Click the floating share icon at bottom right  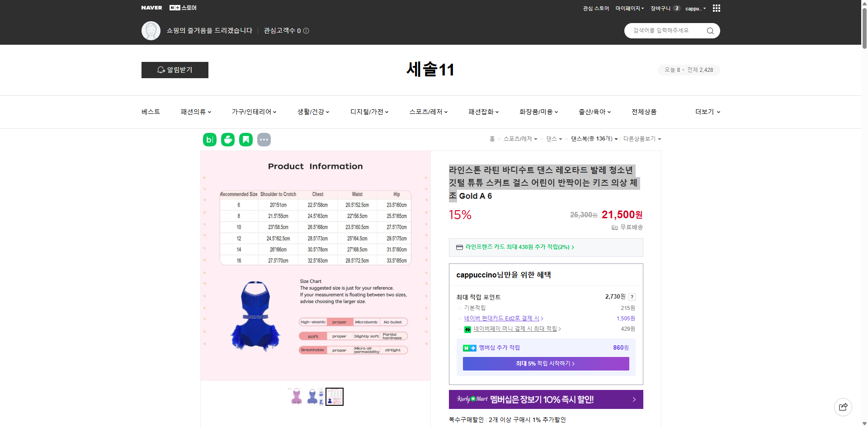(x=843, y=407)
